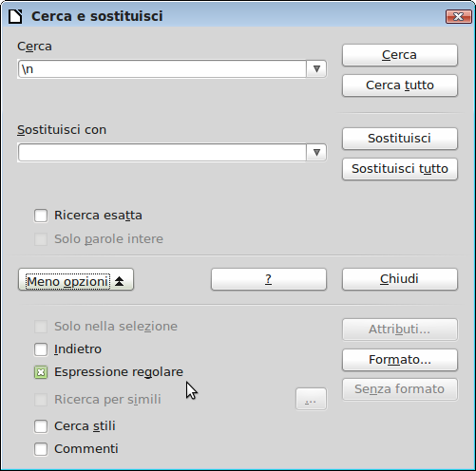Viewport: 476px width, 471px height.
Task: Click into the Sostituisci con text field
Action: [162, 153]
